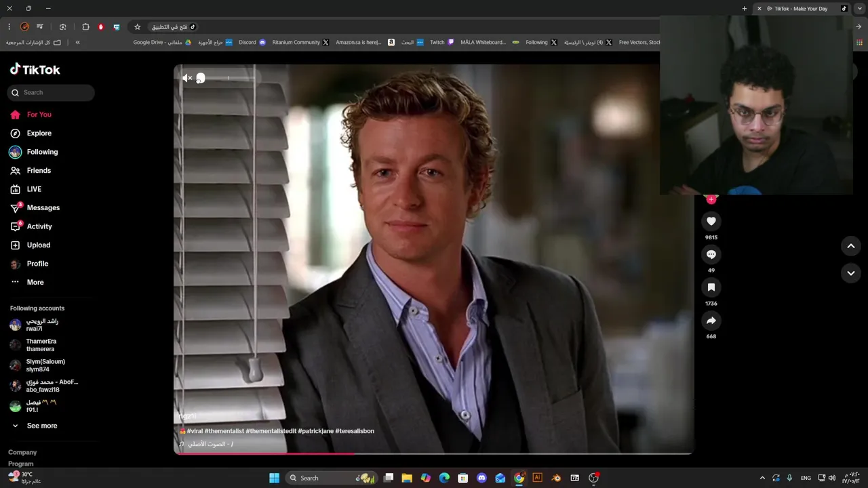Switch to the TikTok - Make Your Day tab

802,9
